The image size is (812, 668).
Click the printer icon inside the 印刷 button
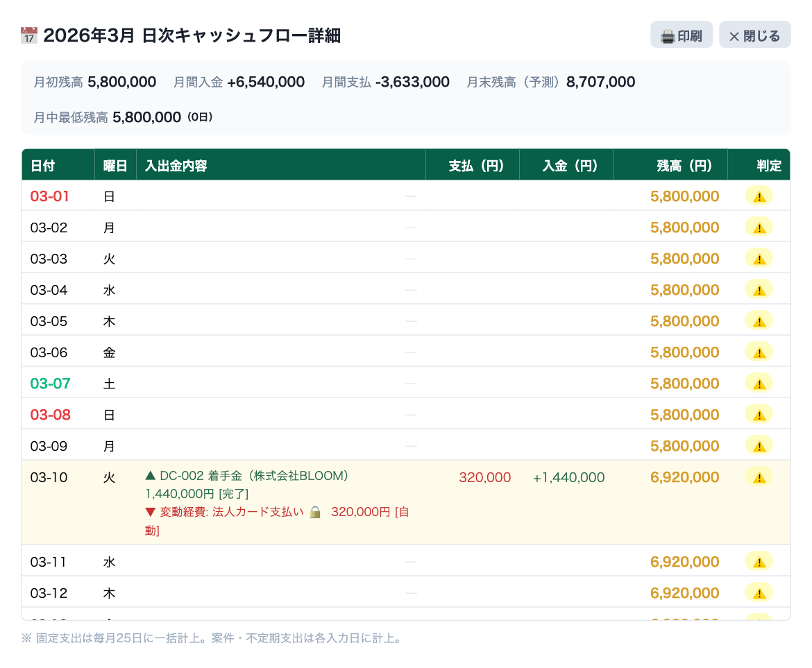tap(666, 34)
